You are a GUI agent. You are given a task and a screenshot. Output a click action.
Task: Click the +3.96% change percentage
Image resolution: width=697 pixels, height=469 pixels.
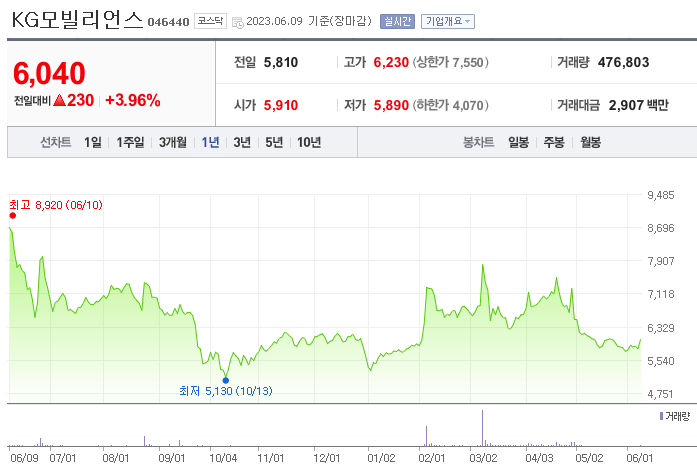(133, 100)
